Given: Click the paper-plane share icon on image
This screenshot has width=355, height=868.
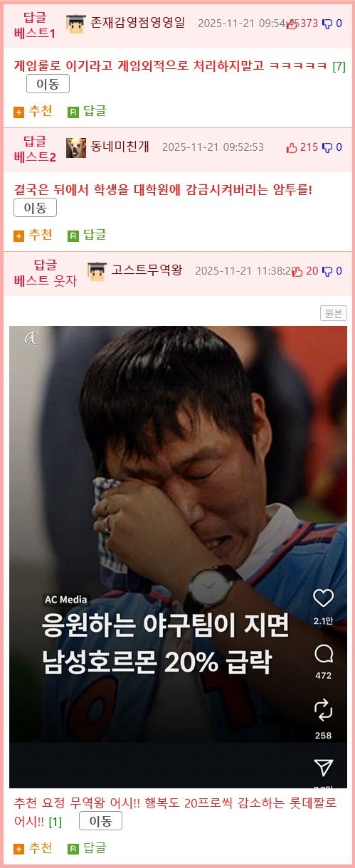Looking at the screenshot, I should point(323,767).
